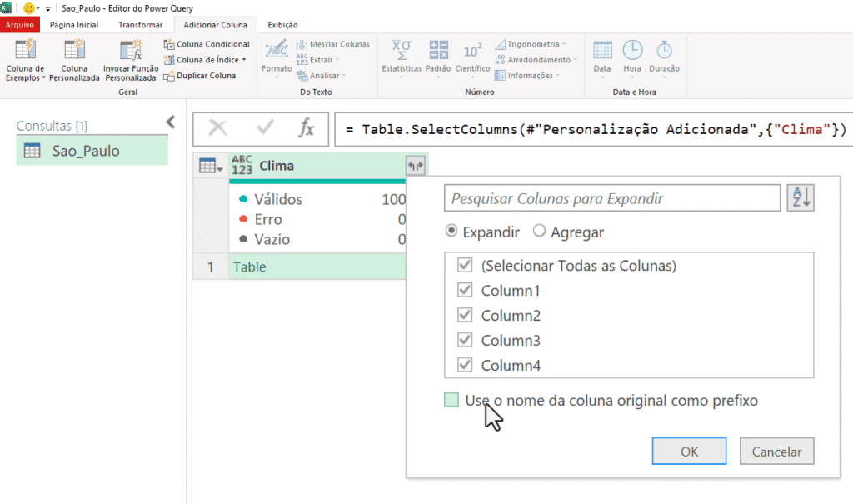Open the Arquivo menu tab

(20, 25)
